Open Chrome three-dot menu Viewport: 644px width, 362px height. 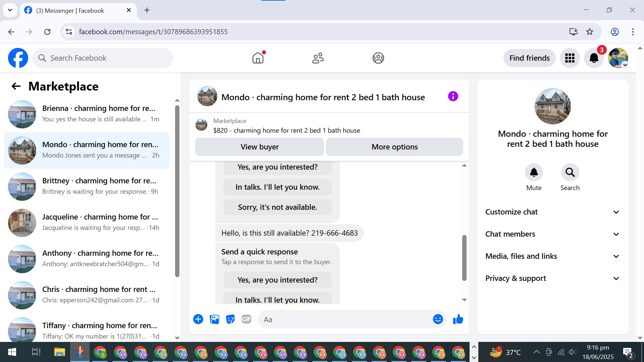pyautogui.click(x=633, y=32)
